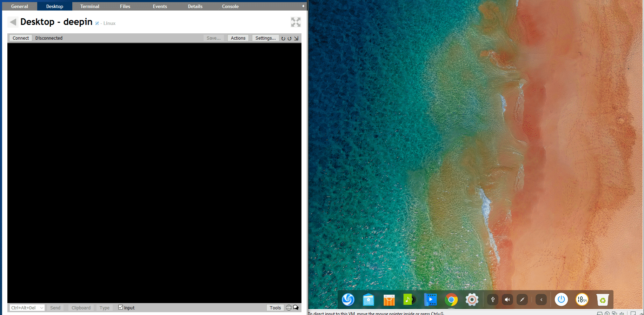
Task: Click the Connect button
Action: point(21,38)
